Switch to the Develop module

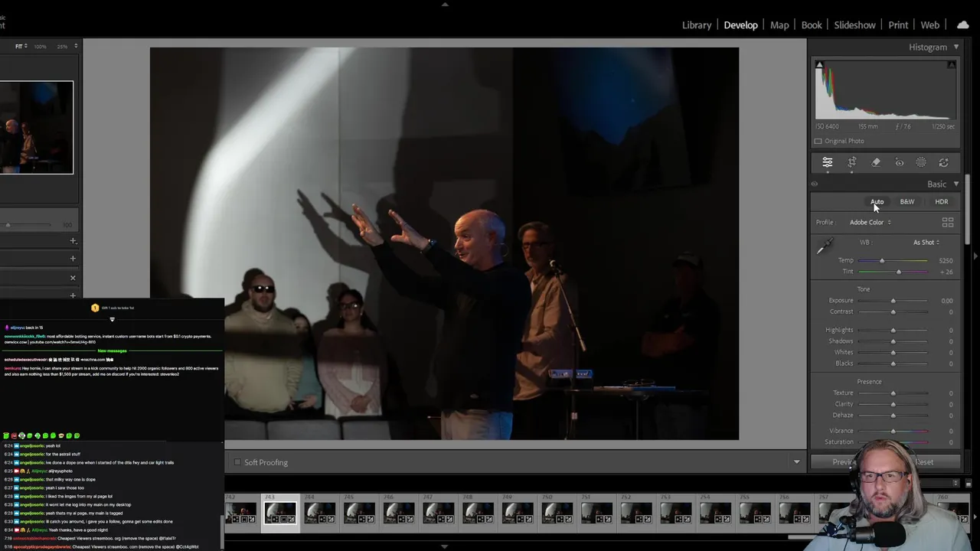pos(740,24)
